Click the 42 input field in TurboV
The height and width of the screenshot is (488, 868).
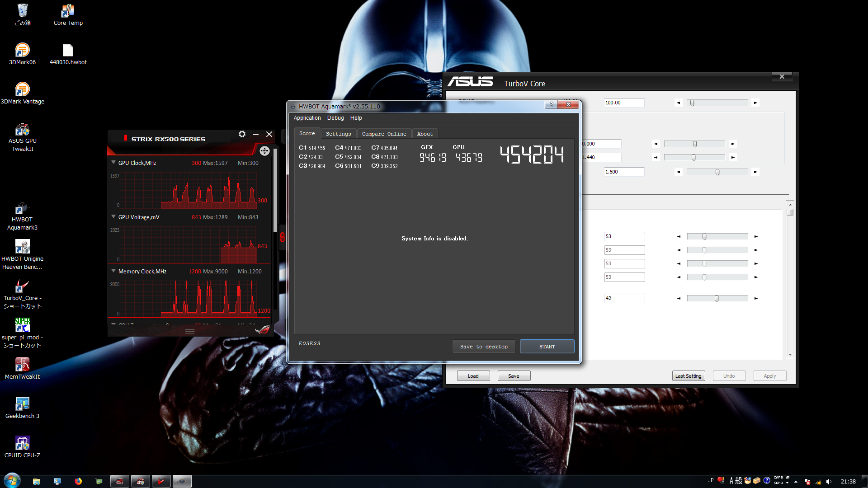click(624, 298)
